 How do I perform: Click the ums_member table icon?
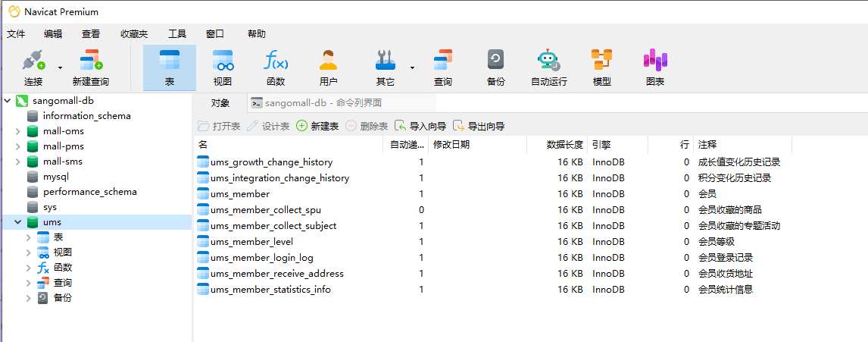[x=203, y=194]
